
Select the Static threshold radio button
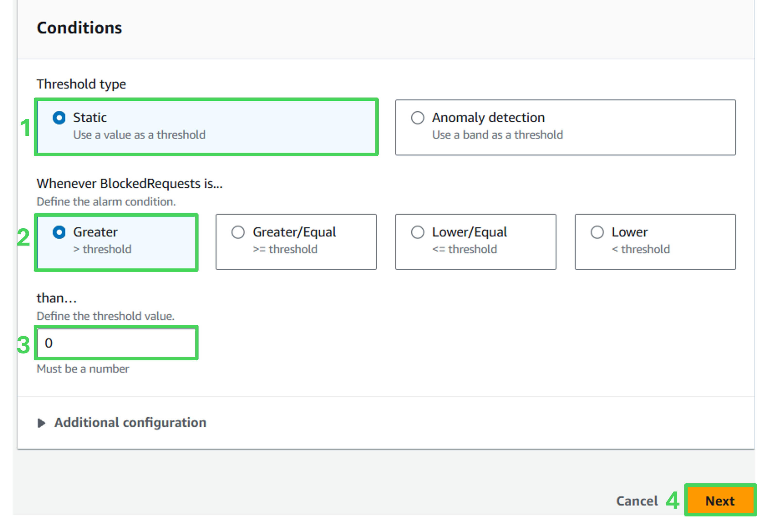(x=59, y=118)
